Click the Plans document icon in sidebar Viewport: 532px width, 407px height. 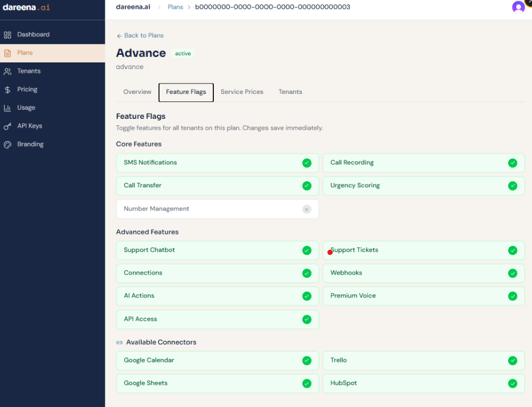(x=8, y=53)
